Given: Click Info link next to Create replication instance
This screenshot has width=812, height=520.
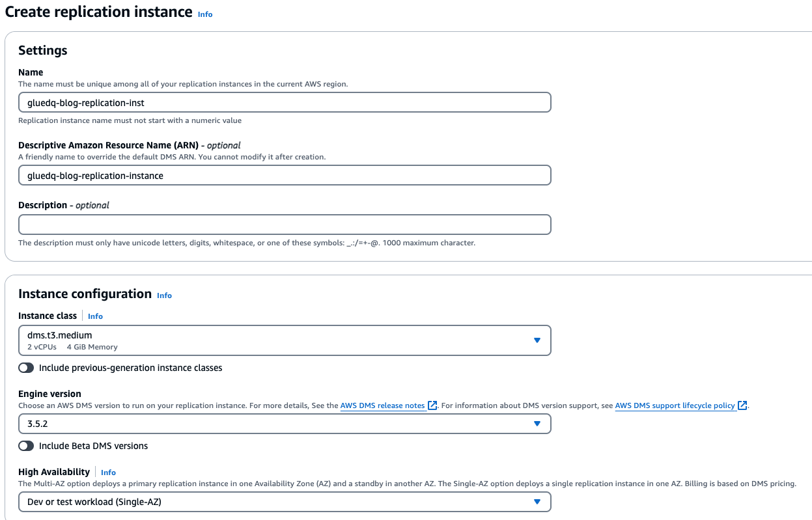Looking at the screenshot, I should click(x=205, y=14).
